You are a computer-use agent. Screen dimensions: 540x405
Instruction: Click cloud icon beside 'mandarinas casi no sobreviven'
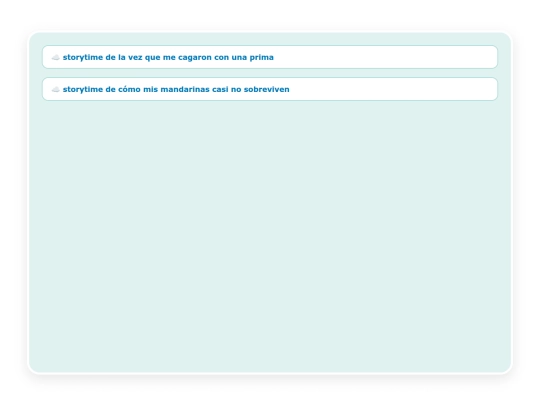coord(55,90)
